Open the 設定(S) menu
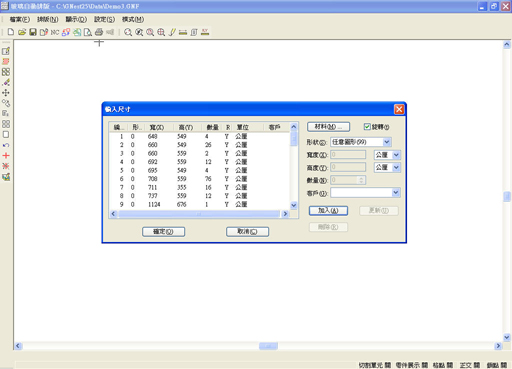 click(x=104, y=19)
